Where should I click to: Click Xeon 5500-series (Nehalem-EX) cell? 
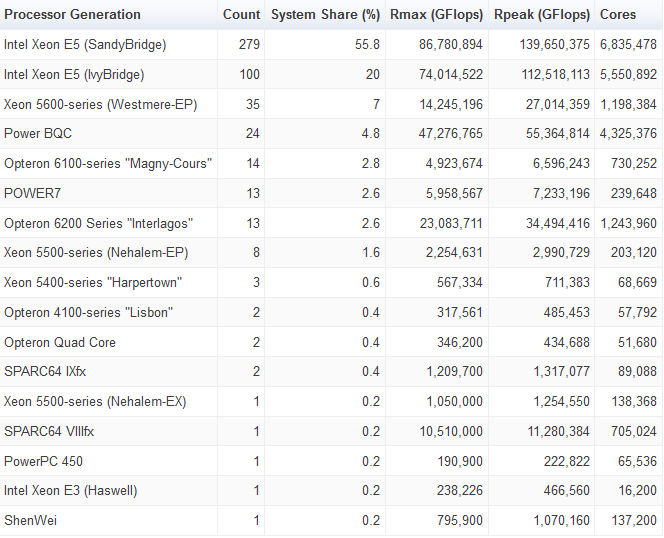(95, 402)
